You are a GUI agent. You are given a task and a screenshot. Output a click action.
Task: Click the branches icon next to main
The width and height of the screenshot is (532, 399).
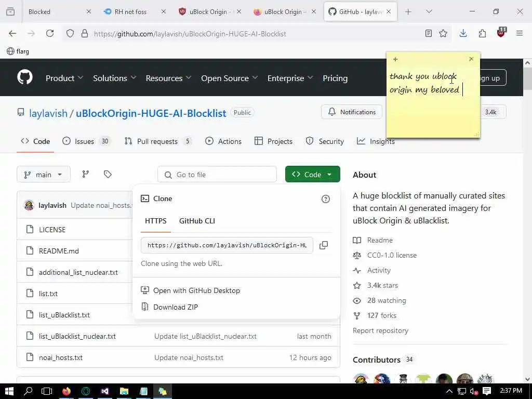(86, 174)
